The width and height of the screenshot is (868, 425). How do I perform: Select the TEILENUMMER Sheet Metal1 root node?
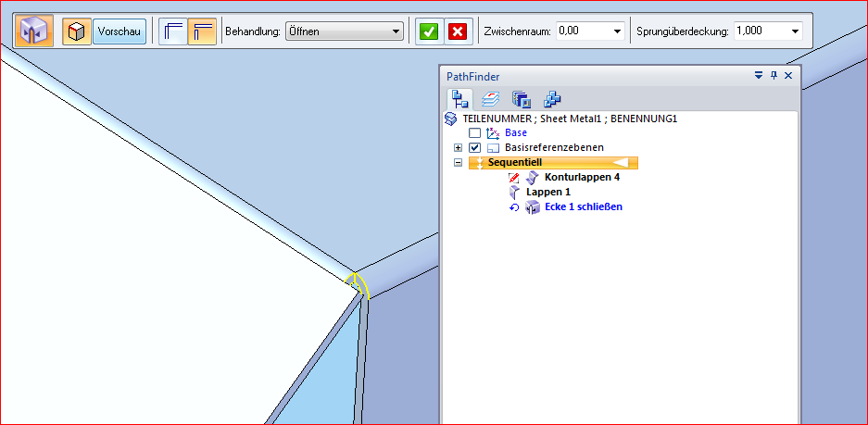[570, 119]
